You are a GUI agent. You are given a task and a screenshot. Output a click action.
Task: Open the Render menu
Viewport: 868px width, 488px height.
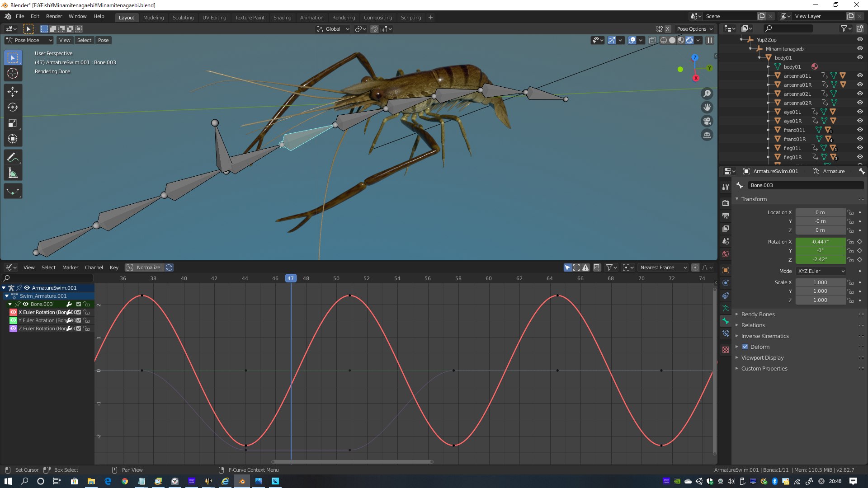click(54, 16)
